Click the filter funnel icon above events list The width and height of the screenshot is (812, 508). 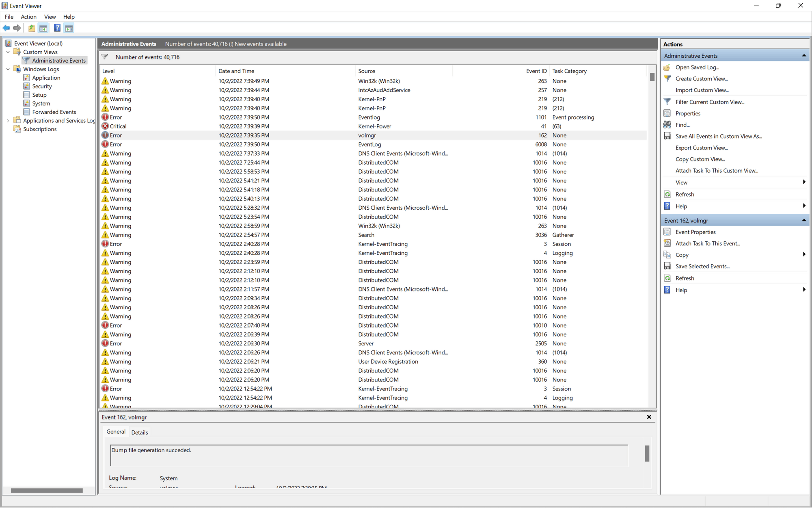click(105, 57)
